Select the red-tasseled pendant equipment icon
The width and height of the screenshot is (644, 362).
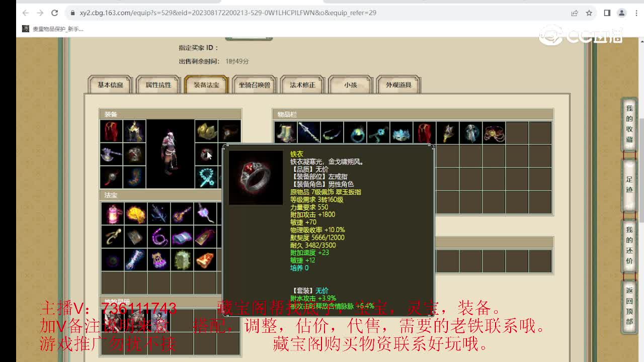click(111, 177)
